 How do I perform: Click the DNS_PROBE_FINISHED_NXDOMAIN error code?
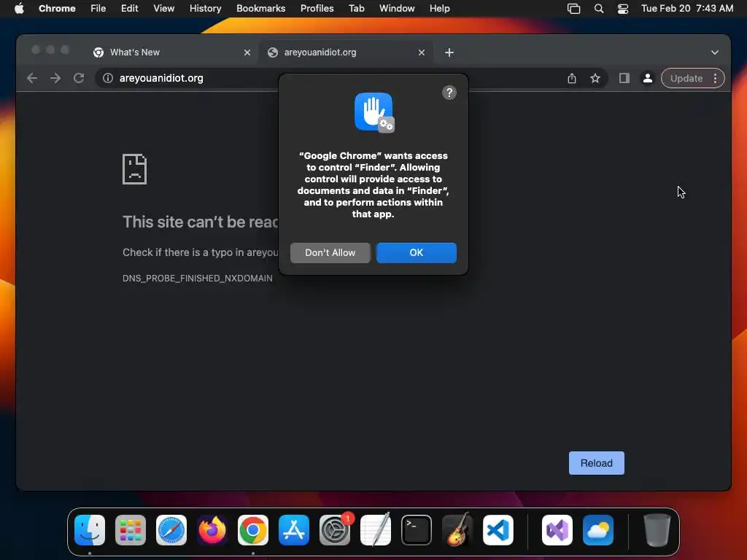197,278
